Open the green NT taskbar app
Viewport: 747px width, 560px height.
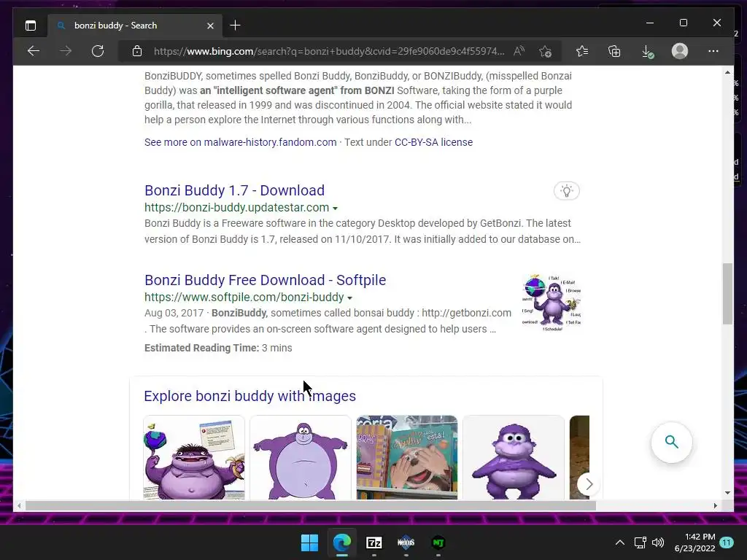(438, 542)
